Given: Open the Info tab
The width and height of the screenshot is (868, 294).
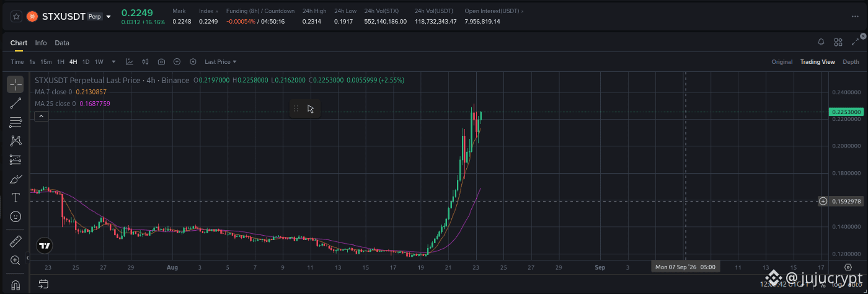Looking at the screenshot, I should tap(41, 43).
